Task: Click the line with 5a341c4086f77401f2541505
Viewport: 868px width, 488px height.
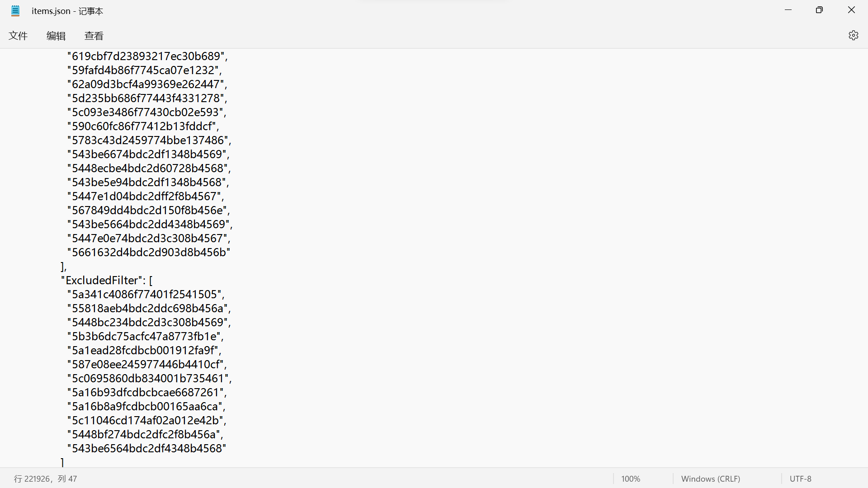Action: point(146,294)
